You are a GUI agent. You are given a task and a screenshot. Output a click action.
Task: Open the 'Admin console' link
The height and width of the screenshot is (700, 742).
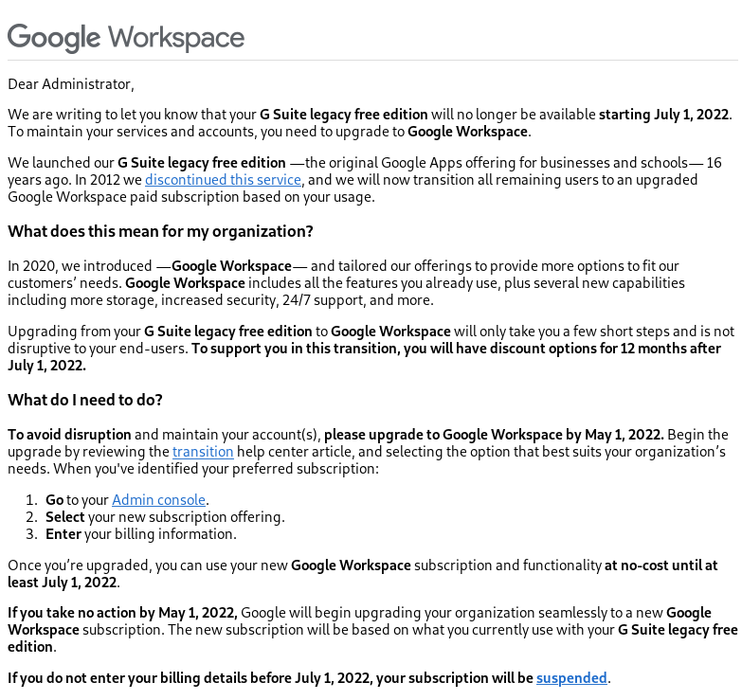(x=158, y=500)
